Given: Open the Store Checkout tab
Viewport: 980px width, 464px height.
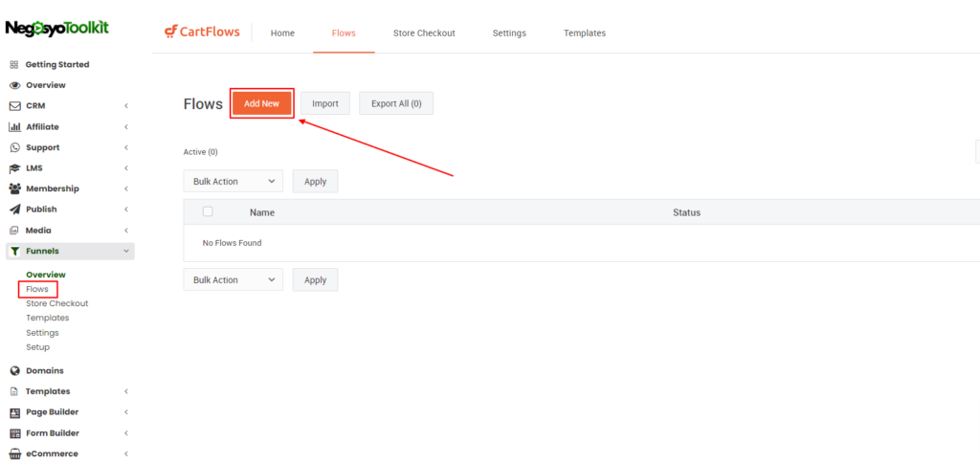Looking at the screenshot, I should click(x=424, y=33).
